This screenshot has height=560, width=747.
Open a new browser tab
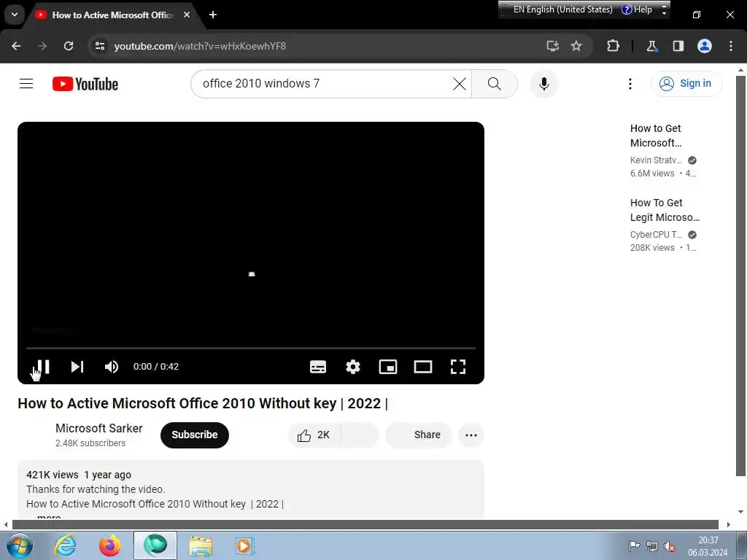(213, 15)
